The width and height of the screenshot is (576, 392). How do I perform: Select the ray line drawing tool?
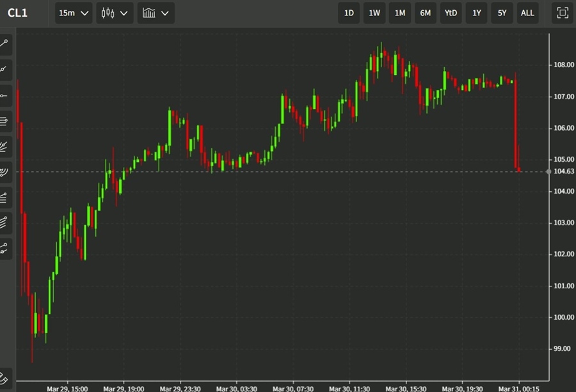click(4, 70)
